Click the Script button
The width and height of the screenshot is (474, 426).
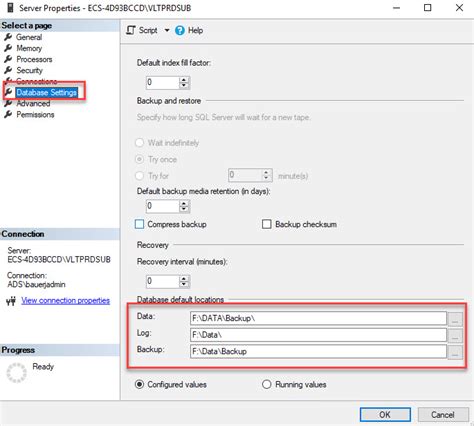pos(148,30)
